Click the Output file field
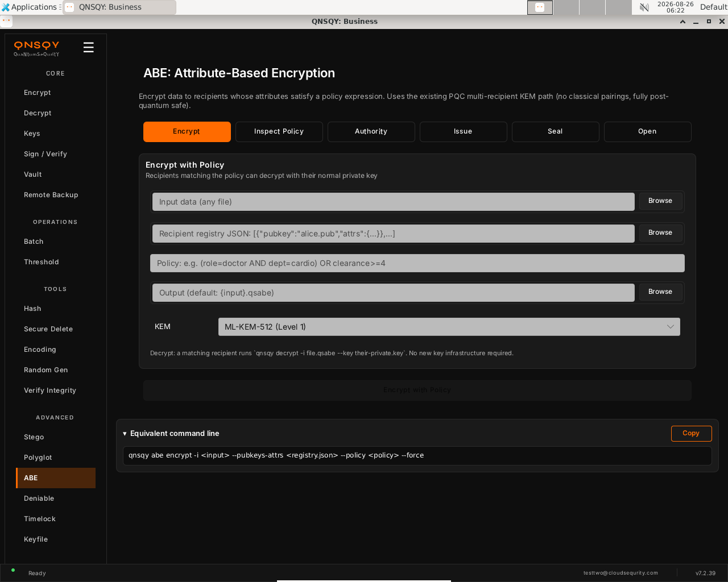Viewport: 728px width, 582px height. pyautogui.click(x=394, y=293)
